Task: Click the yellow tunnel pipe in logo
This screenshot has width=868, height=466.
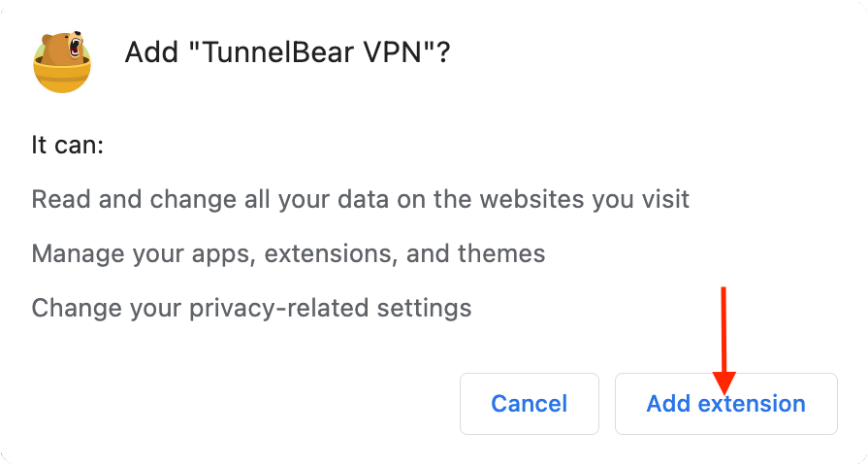Action: pos(62,77)
